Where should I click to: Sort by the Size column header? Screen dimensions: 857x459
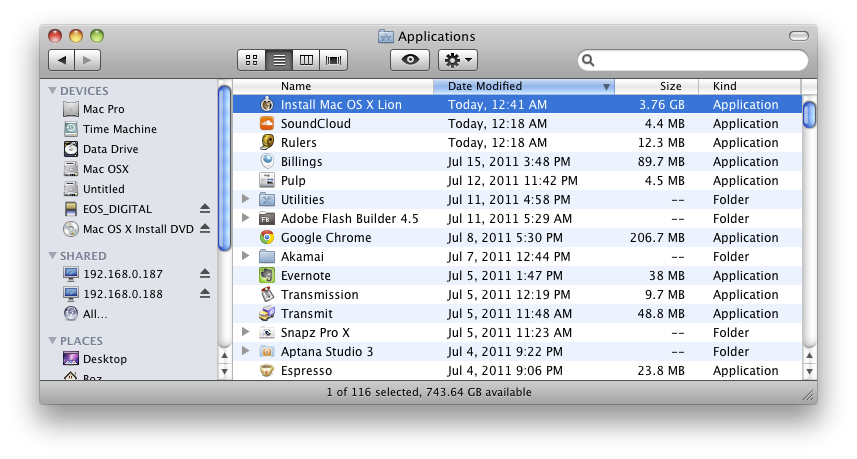(x=670, y=86)
